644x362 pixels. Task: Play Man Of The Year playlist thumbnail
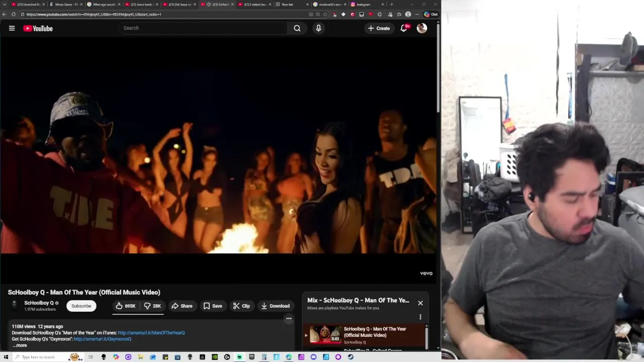pos(325,335)
